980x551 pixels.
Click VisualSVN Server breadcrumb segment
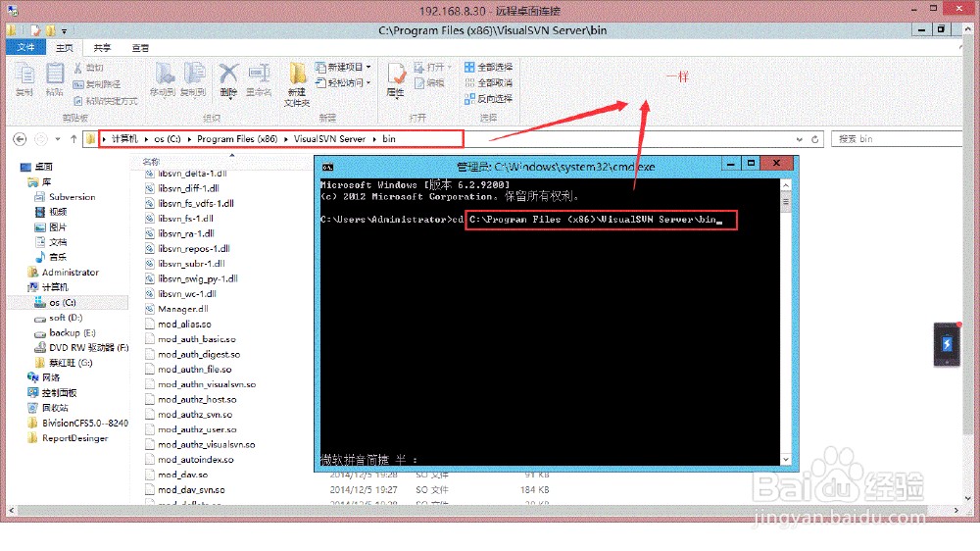click(329, 139)
